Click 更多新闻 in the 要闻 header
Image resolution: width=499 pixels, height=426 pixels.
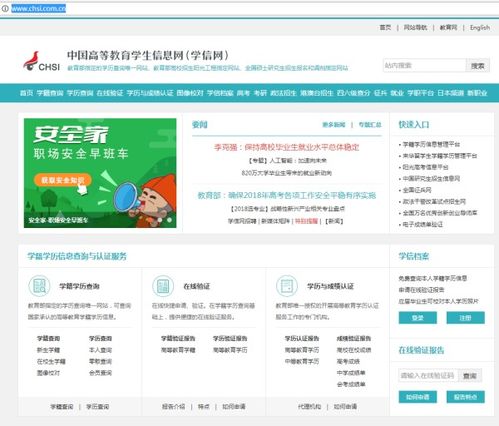tap(334, 125)
